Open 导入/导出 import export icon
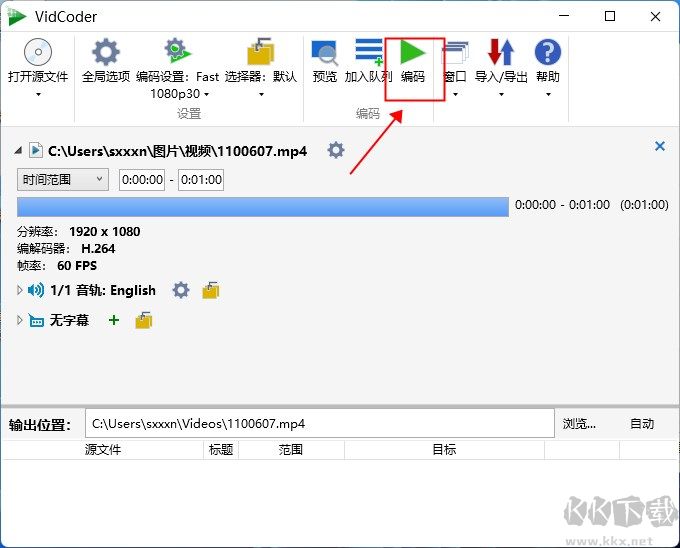 [x=501, y=52]
